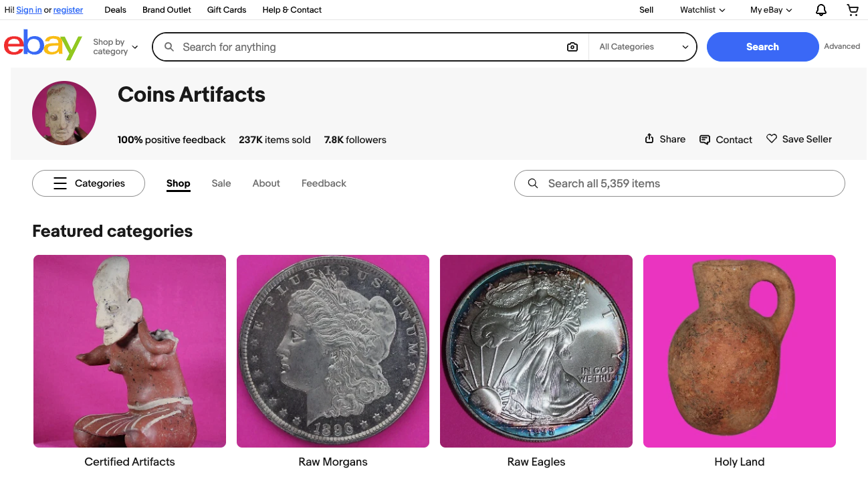
Task: Click the eBay logo
Action: coord(43,45)
